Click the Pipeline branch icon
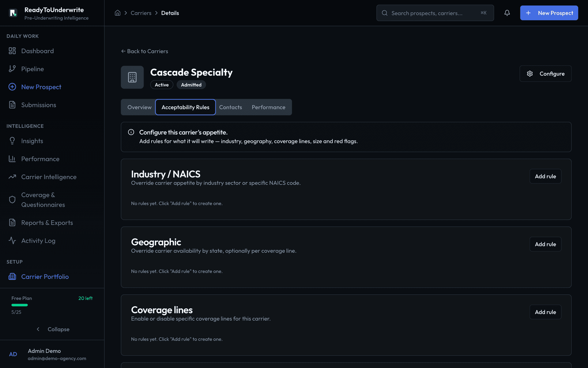 [12, 69]
